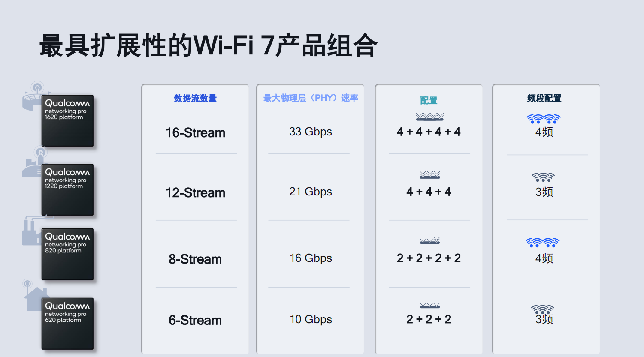Click the Networking Pro 820 platform chip
Screen dimensions: 644x357
click(67, 254)
